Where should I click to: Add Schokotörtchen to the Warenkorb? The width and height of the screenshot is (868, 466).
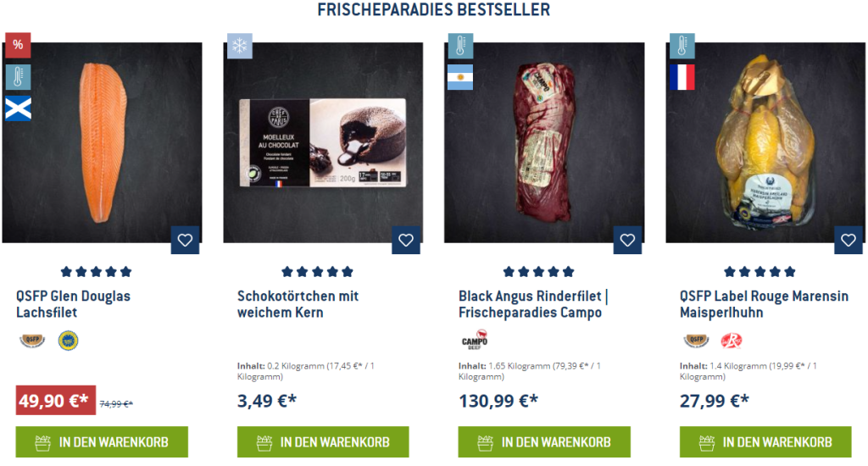[x=323, y=441]
